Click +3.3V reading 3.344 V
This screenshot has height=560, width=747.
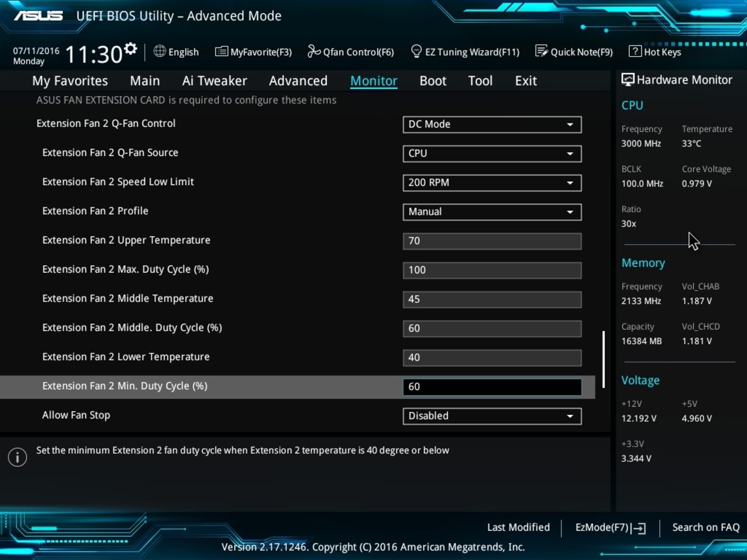(636, 458)
